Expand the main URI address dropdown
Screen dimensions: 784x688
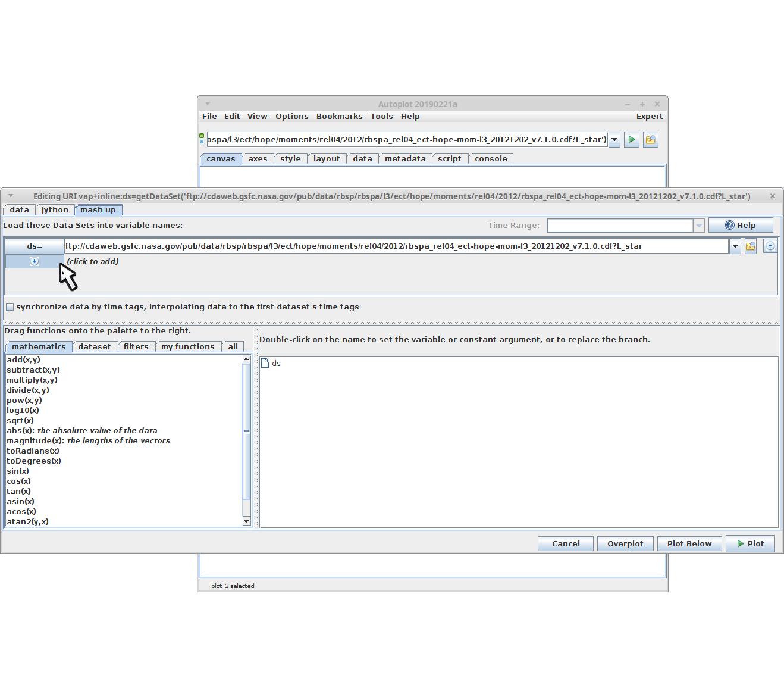614,140
